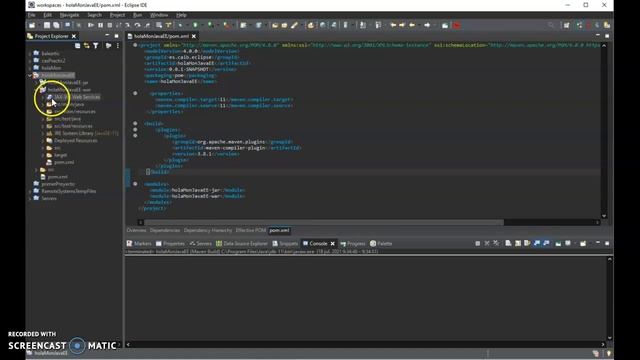Expand the Servers project node

[30, 198]
